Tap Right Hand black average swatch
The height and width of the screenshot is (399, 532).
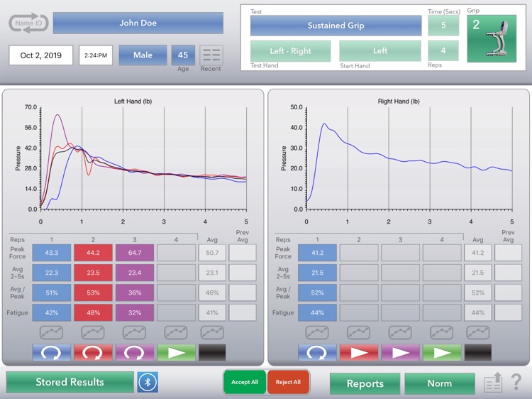click(x=477, y=352)
